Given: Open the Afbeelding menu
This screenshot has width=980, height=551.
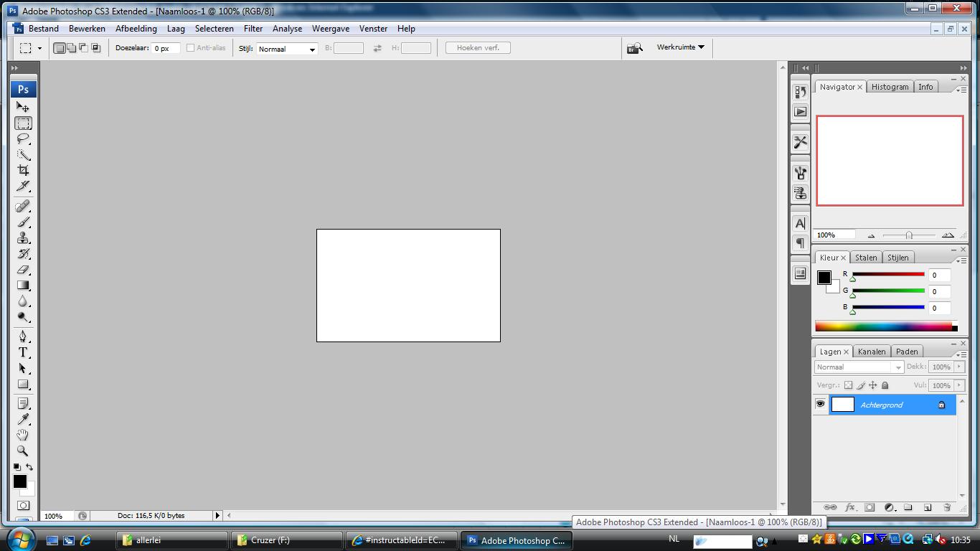Looking at the screenshot, I should click(136, 29).
